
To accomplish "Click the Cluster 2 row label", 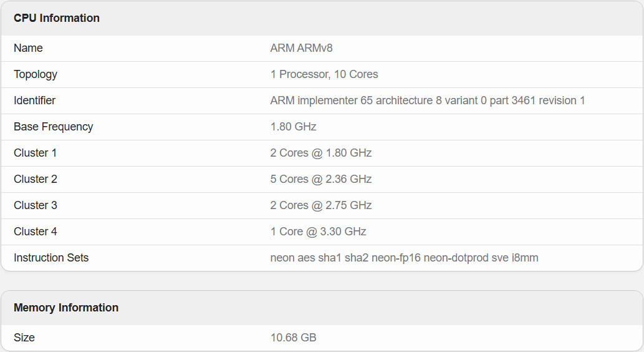I will 36,179.
